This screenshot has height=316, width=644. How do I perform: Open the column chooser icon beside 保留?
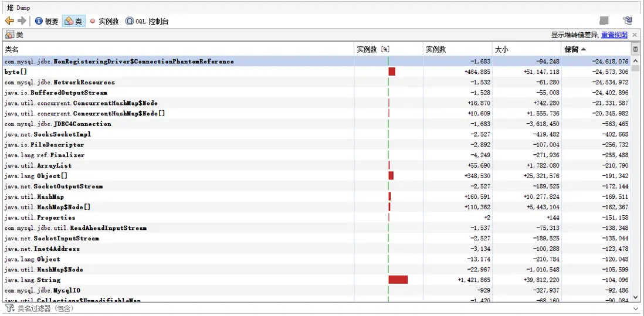coord(635,50)
